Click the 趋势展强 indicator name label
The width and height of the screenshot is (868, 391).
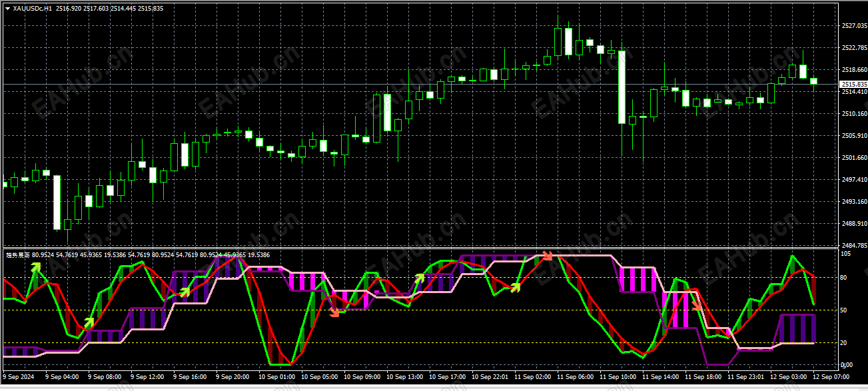[17, 255]
